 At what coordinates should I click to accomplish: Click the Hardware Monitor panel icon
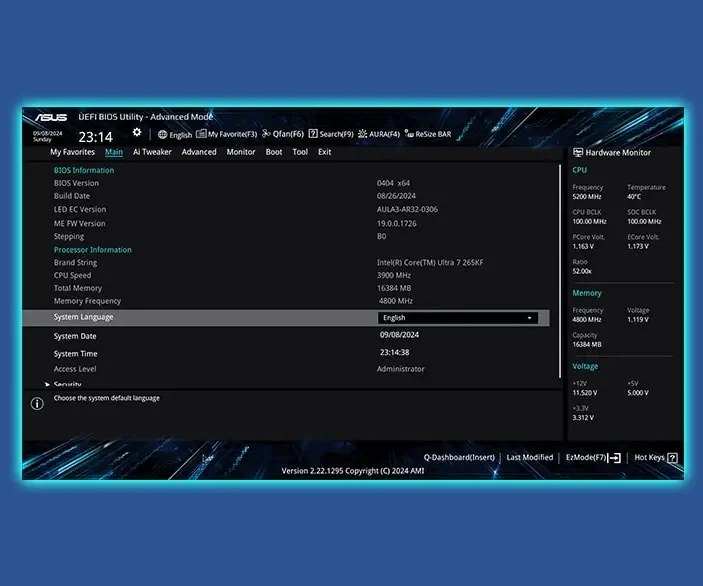pyautogui.click(x=578, y=152)
